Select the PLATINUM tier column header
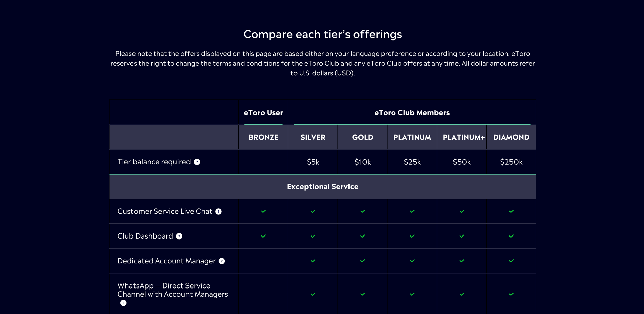This screenshot has width=644, height=314. 412,137
